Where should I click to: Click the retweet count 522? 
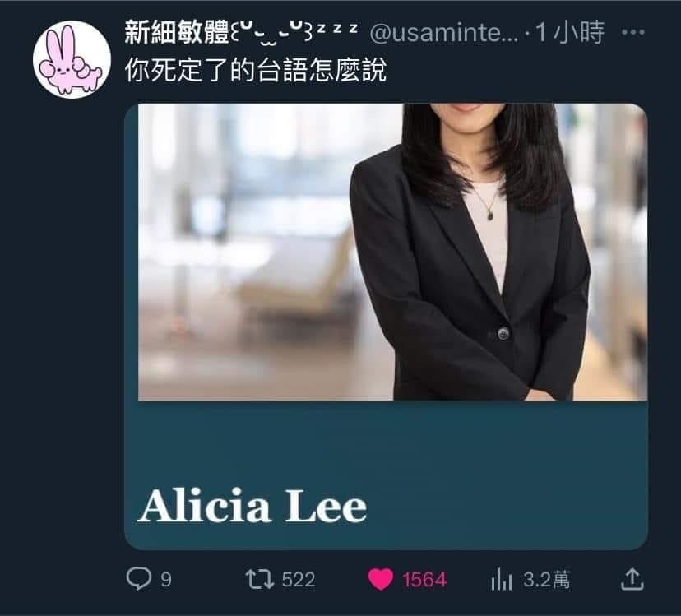point(299,580)
